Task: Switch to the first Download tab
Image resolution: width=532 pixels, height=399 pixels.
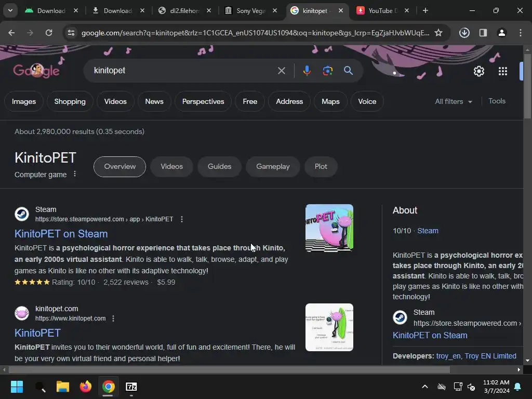Action: 51,10
